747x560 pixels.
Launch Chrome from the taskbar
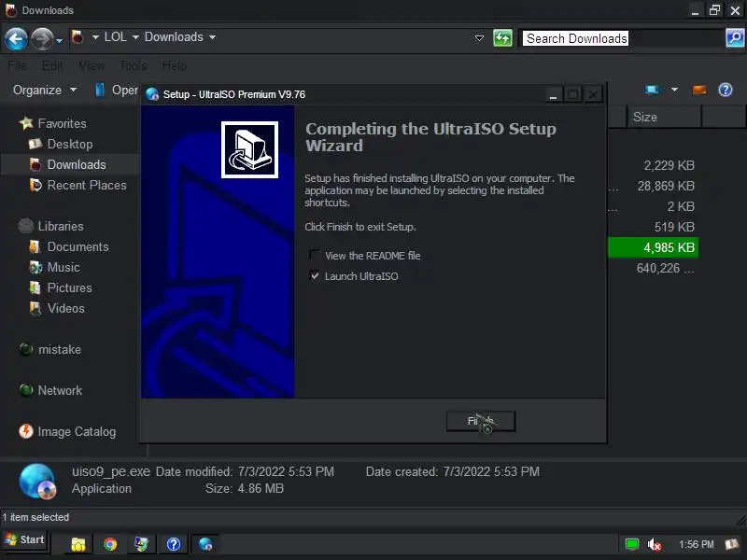pyautogui.click(x=110, y=544)
